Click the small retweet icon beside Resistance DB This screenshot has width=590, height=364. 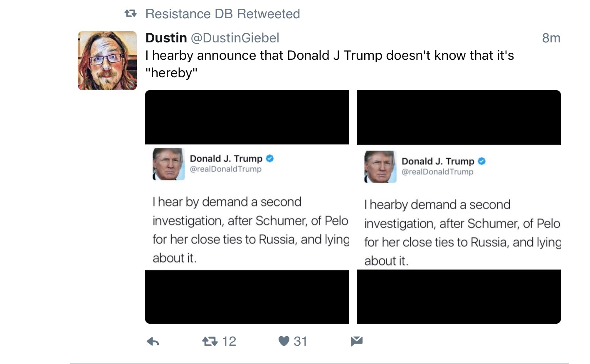pyautogui.click(x=131, y=14)
